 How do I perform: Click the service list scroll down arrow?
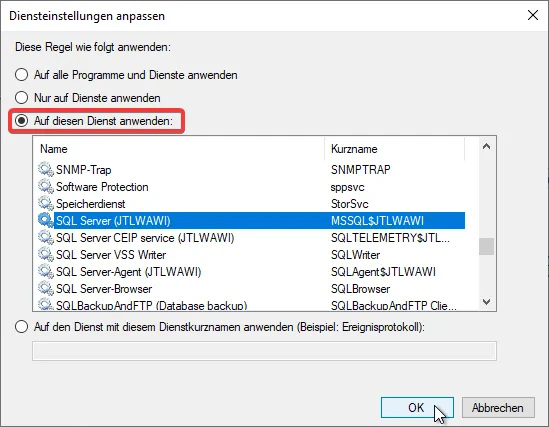[x=486, y=302]
